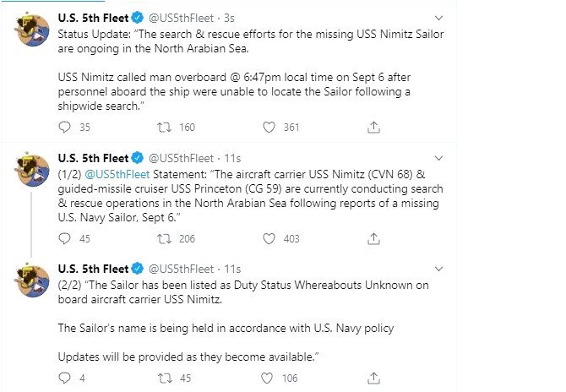Open the U.S. 5th Fleet name on the Status Update tweet

[x=93, y=17]
